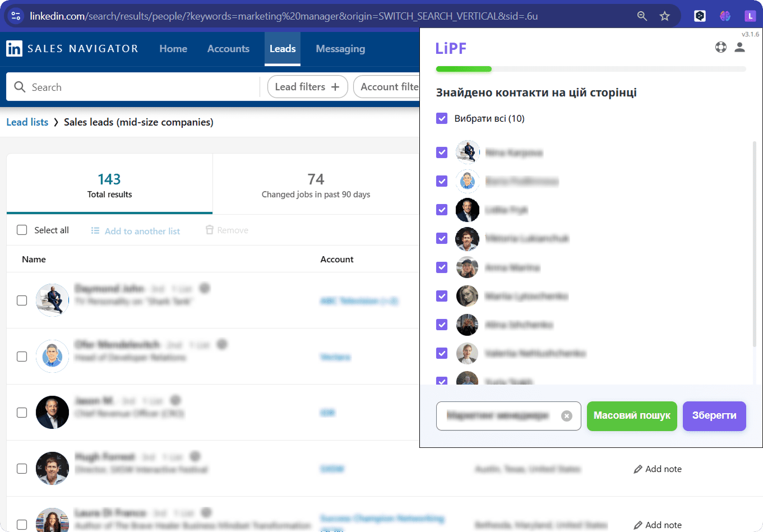Click badge icon beside Laura Di Franco

206,512
